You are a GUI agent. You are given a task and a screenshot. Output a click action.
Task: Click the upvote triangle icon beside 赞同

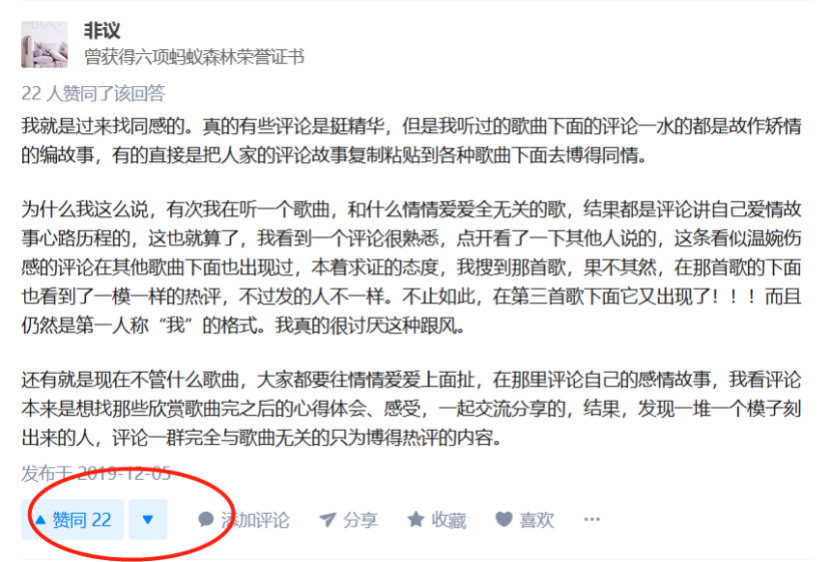pos(41,520)
